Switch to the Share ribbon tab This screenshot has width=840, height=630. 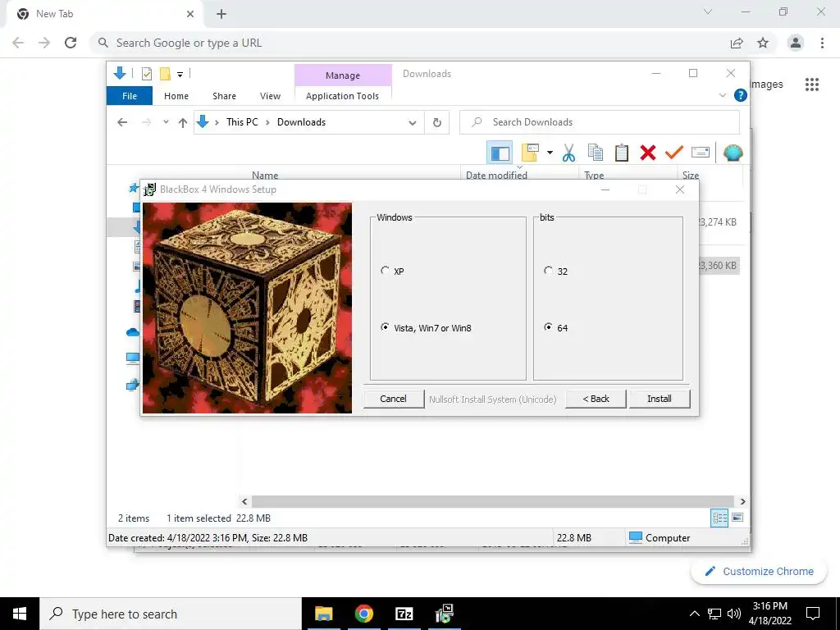click(224, 96)
